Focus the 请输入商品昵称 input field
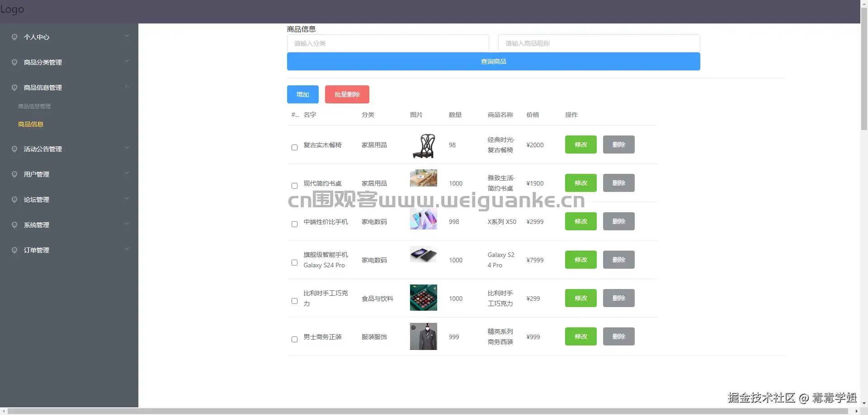This screenshot has width=868, height=415. 599,43
